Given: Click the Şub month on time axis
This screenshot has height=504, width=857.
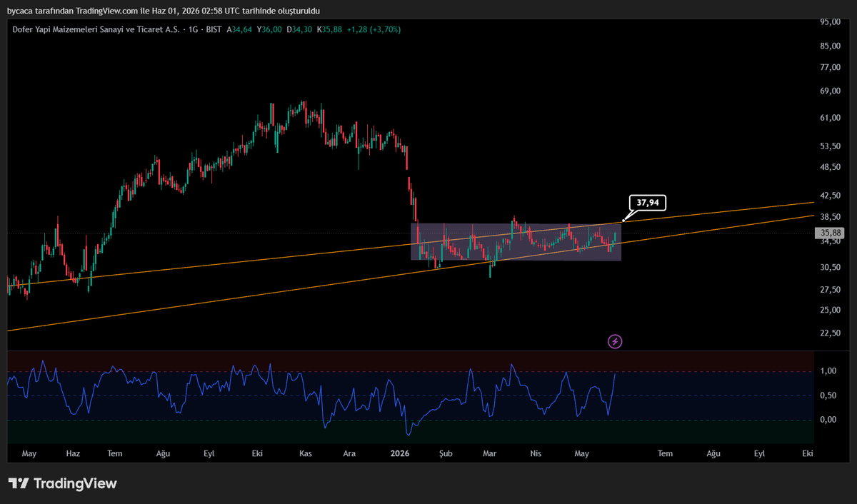Looking at the screenshot, I should click(446, 453).
